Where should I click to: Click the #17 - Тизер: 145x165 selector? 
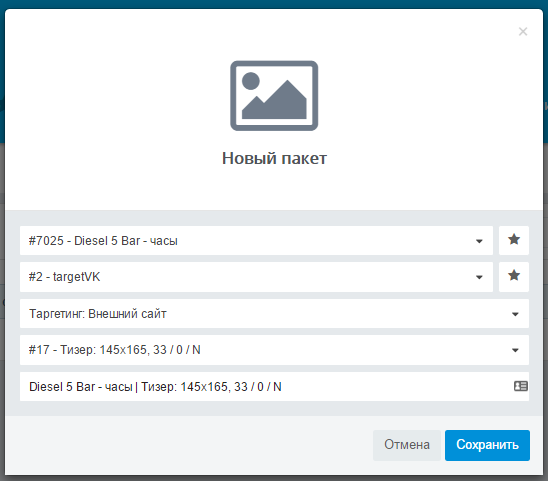tap(274, 350)
